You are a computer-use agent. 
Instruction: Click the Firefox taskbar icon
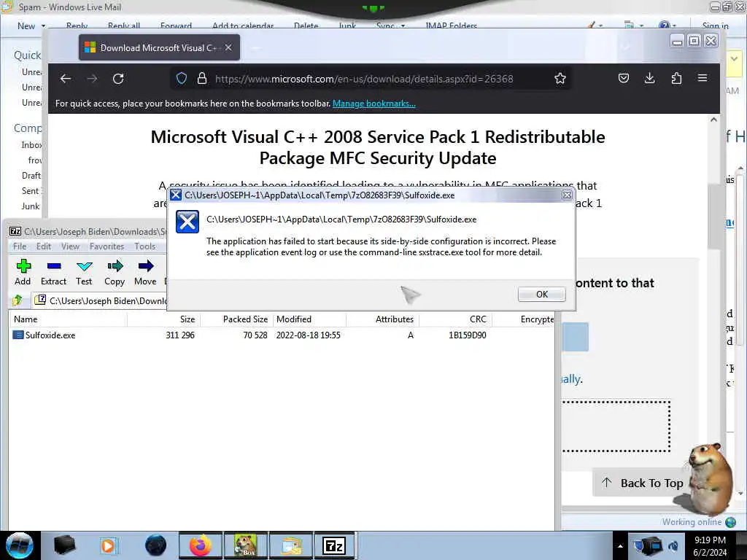click(200, 545)
